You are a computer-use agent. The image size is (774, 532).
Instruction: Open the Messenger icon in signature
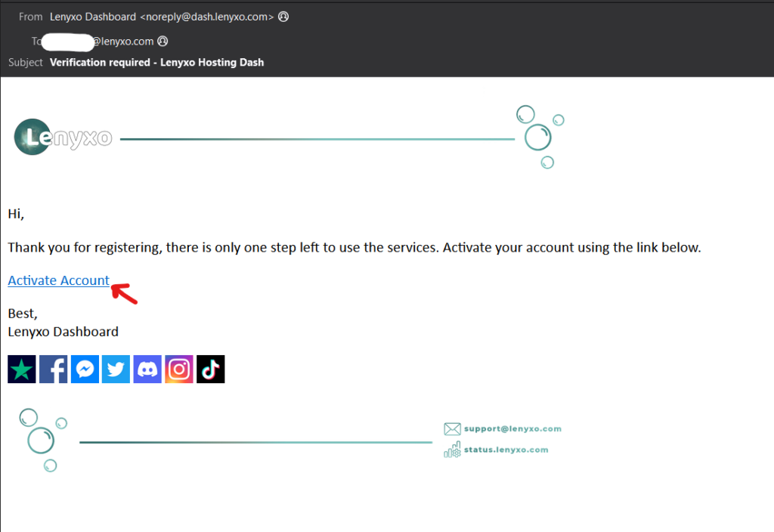(x=85, y=369)
